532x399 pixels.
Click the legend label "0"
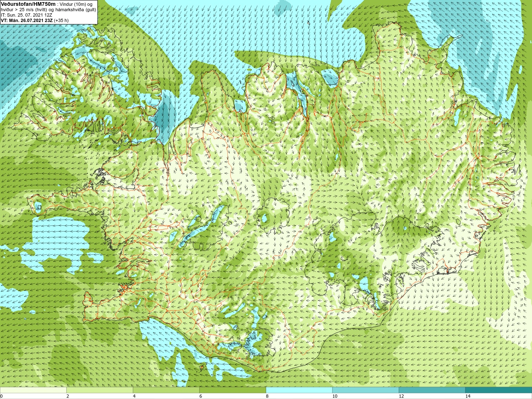coord(2,396)
